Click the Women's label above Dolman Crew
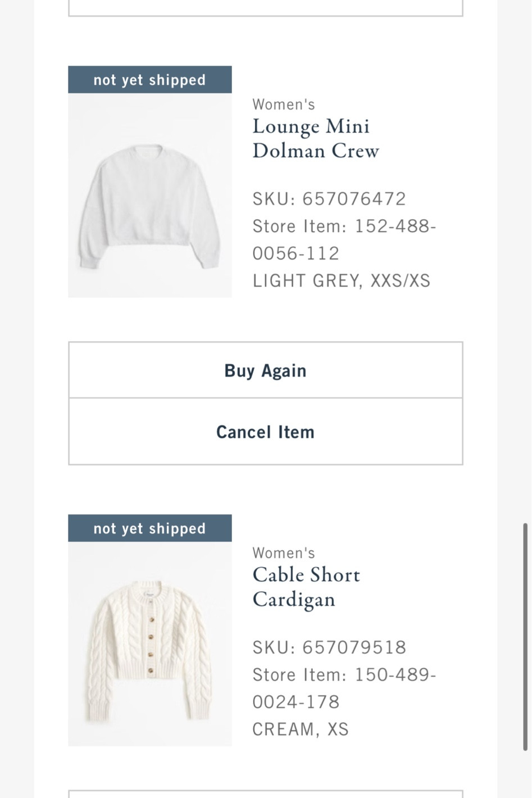 point(284,104)
